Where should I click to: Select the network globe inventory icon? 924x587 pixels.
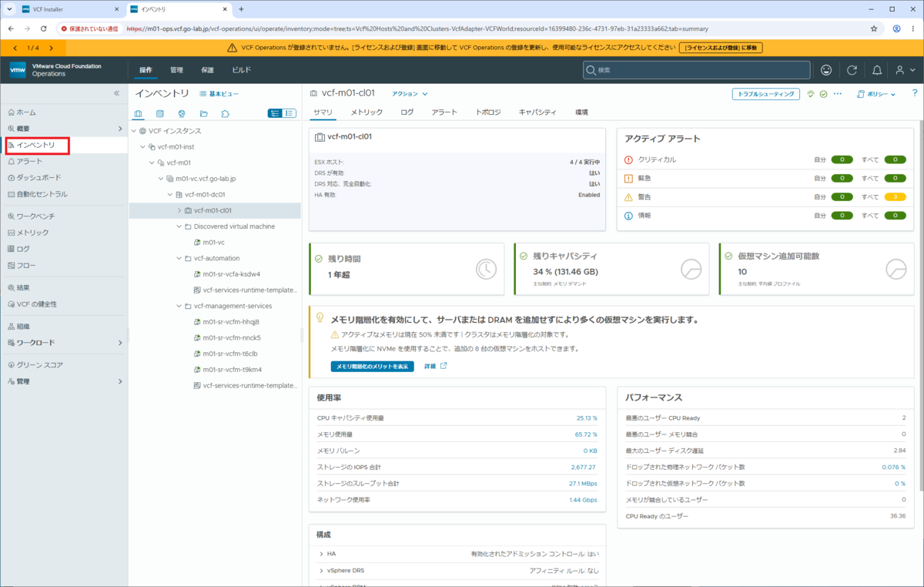(182, 113)
